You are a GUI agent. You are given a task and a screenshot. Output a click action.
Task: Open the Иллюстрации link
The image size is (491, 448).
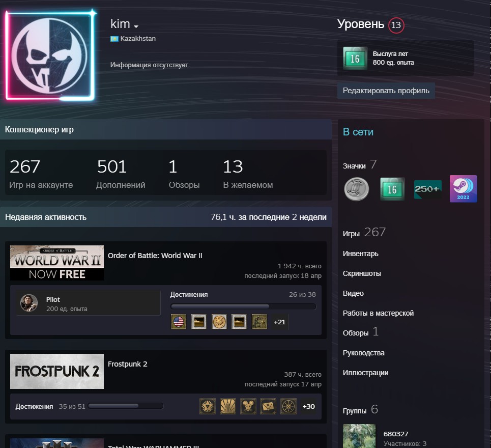coord(366,373)
